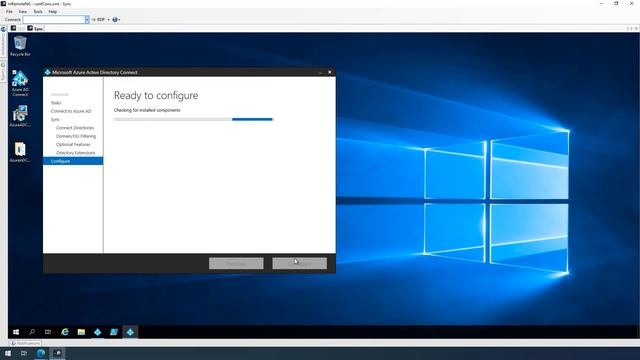
Task: Open the remote desktop Start menu
Action: 16,332
